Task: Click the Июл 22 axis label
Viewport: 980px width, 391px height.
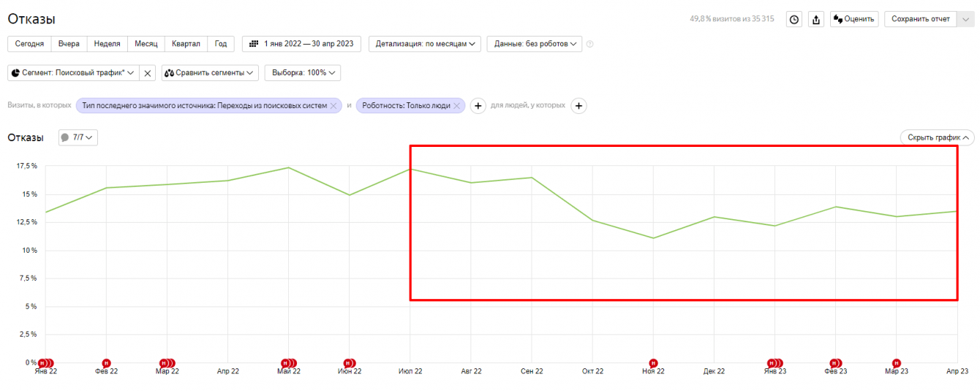Action: [x=410, y=372]
